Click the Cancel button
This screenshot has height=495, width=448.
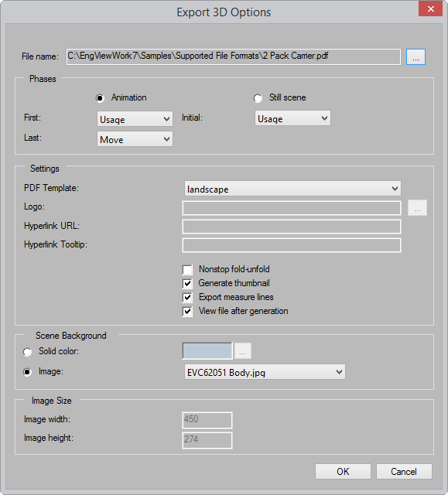click(404, 471)
